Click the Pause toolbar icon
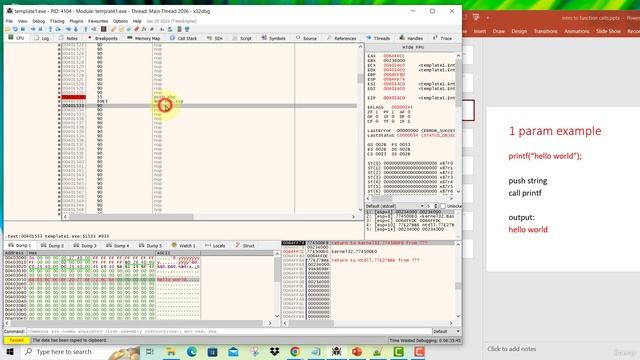The image size is (640, 360). point(40,29)
